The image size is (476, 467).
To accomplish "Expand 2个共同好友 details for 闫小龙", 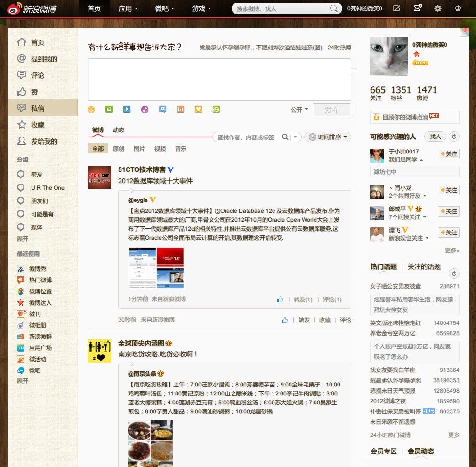I will pos(407,196).
